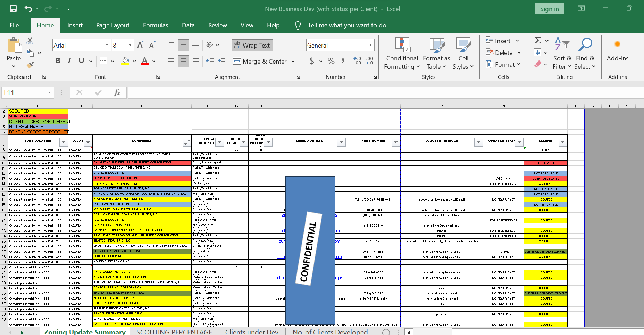This screenshot has width=644, height=335.
Task: Open the font name dropdown
Action: (107, 45)
